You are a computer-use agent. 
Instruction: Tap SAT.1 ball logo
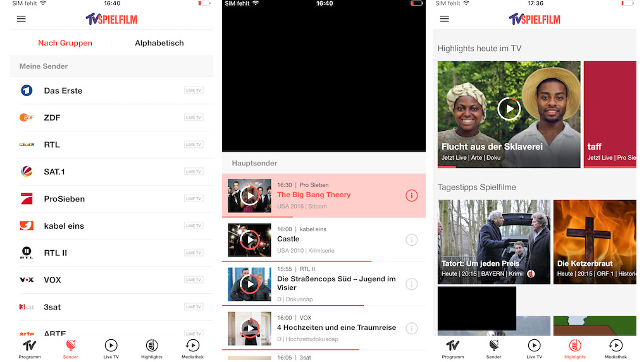tap(27, 171)
